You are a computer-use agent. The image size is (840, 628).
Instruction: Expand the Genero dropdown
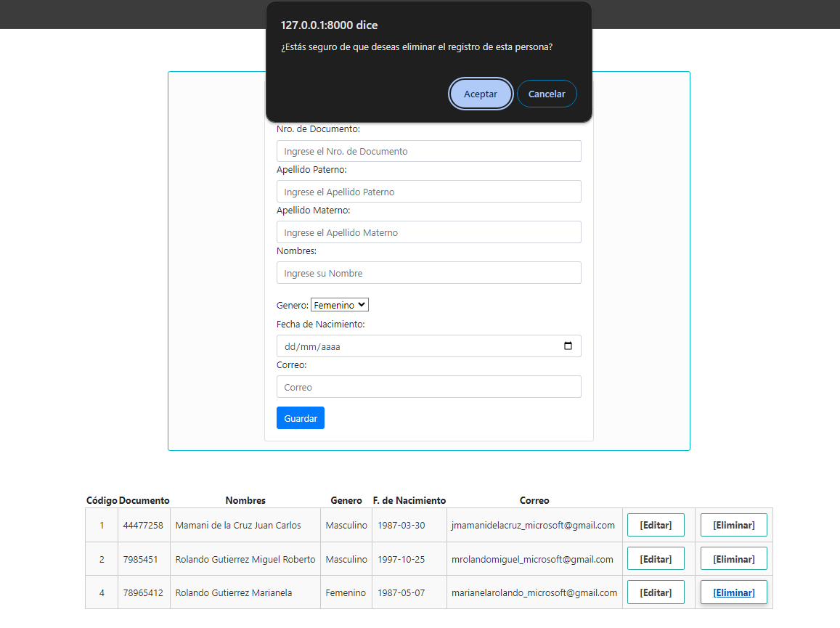pos(340,306)
